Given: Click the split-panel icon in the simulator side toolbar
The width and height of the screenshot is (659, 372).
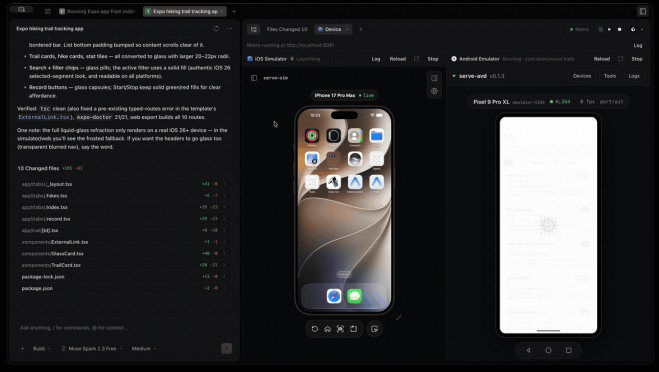Looking at the screenshot, I should (434, 78).
